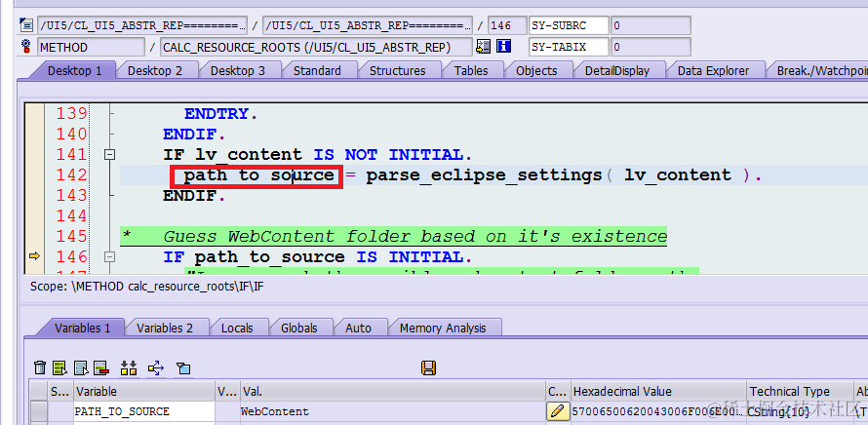
Task: Click the parse_eclipse_settings call on line 142
Action: pos(484,174)
